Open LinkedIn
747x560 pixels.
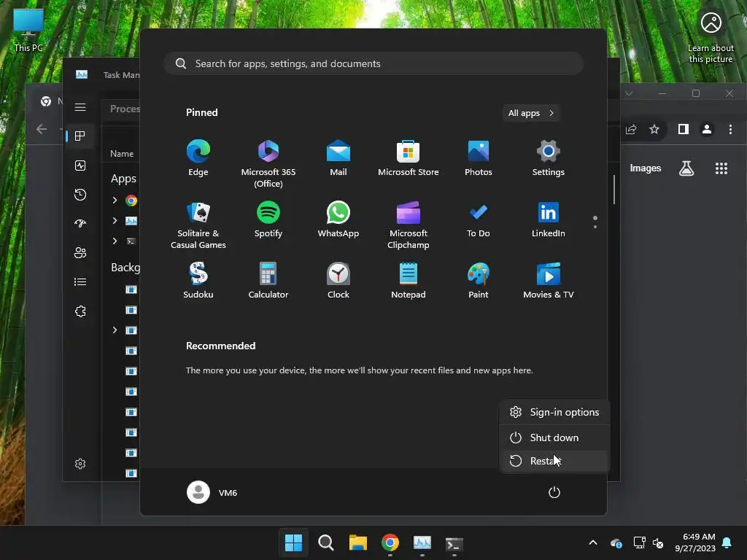coord(549,219)
